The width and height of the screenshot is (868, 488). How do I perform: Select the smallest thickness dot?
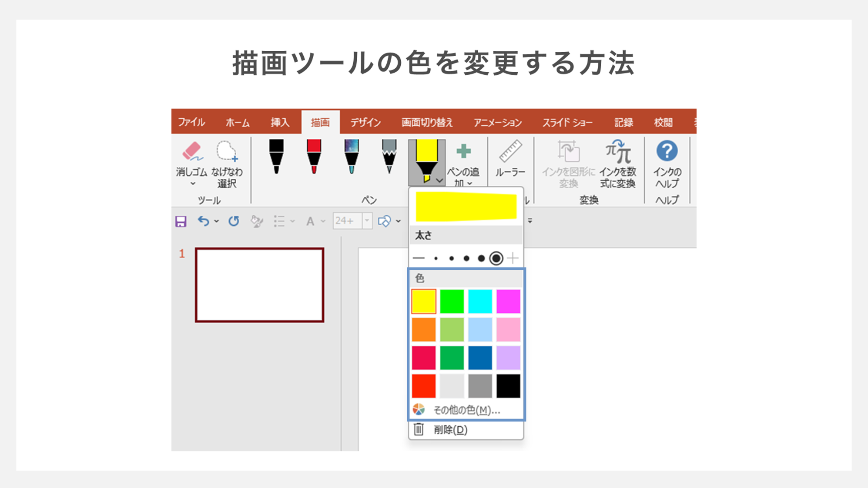(x=436, y=258)
